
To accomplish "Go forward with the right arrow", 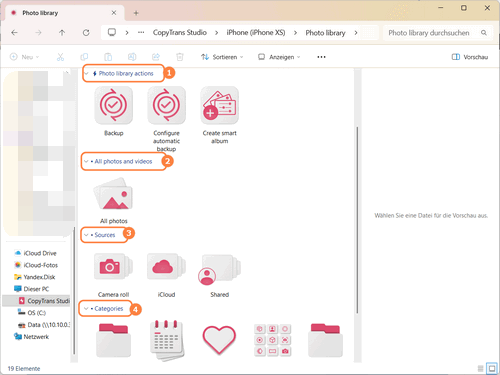I will [38, 33].
